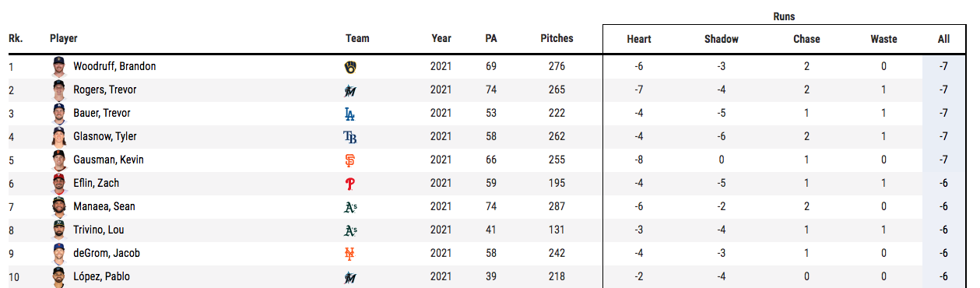Click the Rays logo in Glasnow's row
Screen dimensions: 980x288
350,137
